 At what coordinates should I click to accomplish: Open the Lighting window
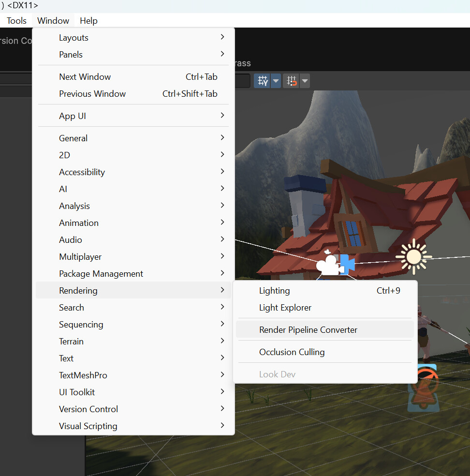pos(325,291)
